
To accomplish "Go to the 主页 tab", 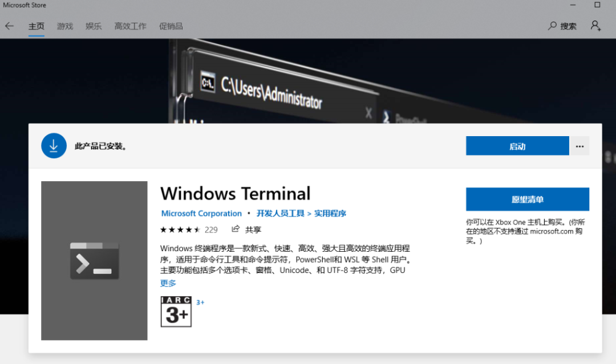I will [x=36, y=26].
